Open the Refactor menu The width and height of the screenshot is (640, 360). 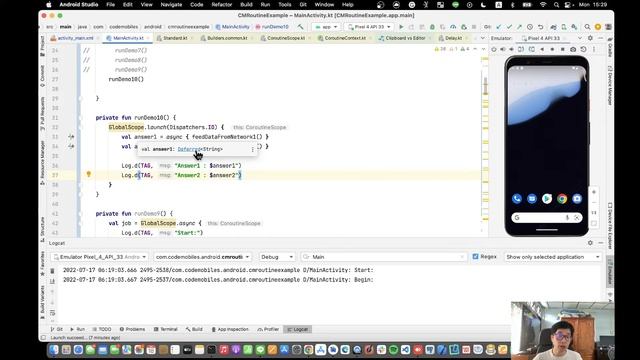(222, 4)
